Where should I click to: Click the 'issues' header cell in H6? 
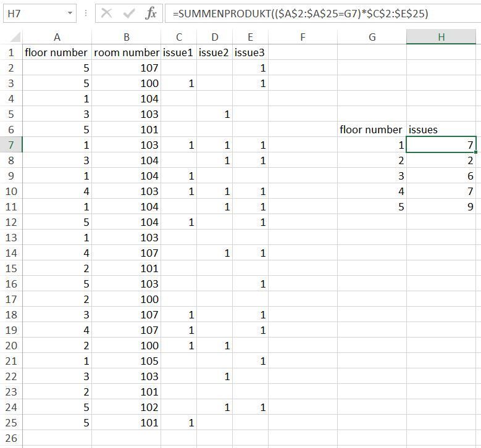441,130
